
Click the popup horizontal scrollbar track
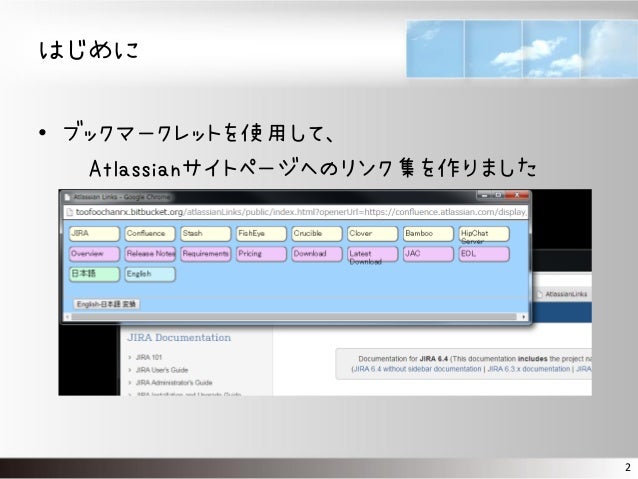coord(294,317)
